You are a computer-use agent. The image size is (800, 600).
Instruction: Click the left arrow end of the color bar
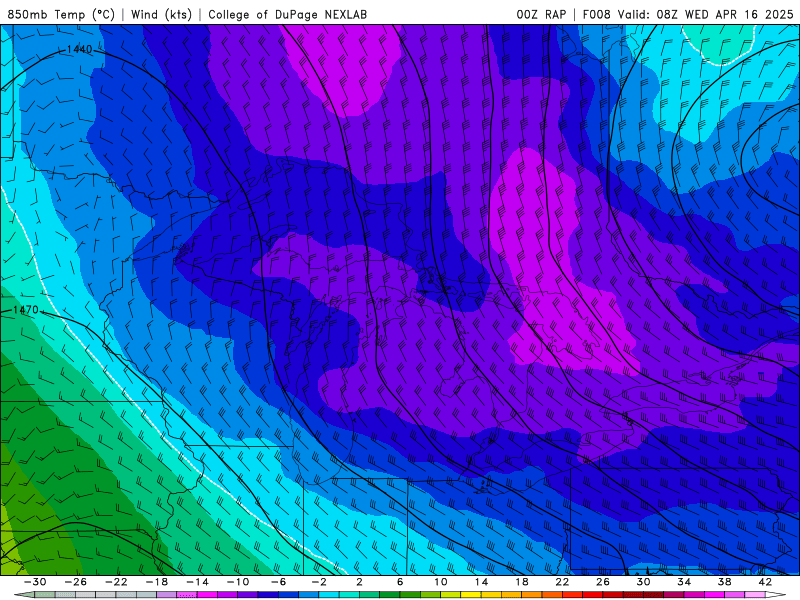[x=24, y=595]
